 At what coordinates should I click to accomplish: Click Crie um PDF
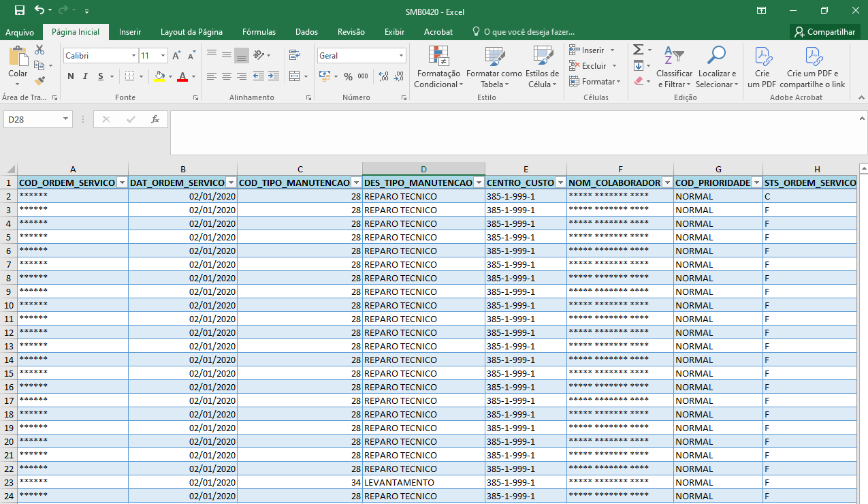(x=762, y=67)
